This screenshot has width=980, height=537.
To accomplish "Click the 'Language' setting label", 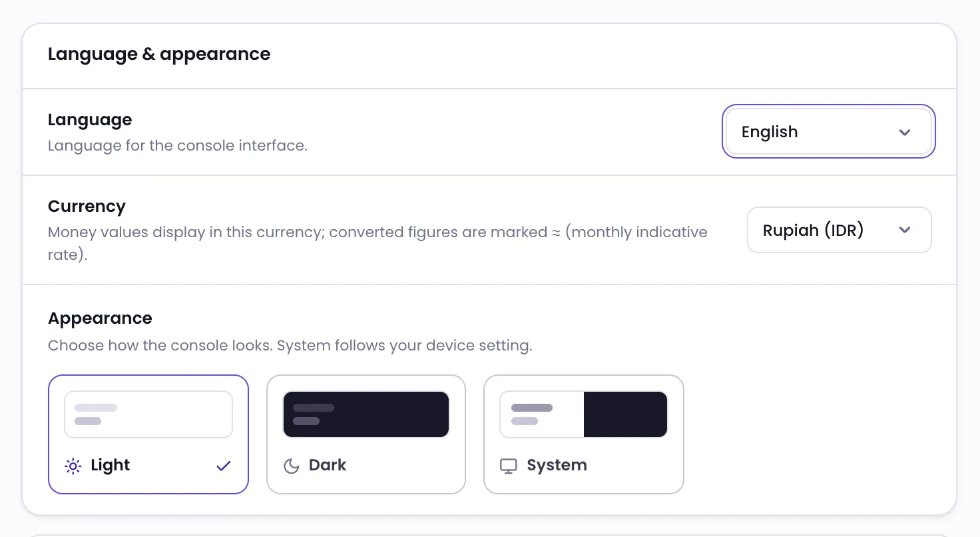I will point(90,120).
